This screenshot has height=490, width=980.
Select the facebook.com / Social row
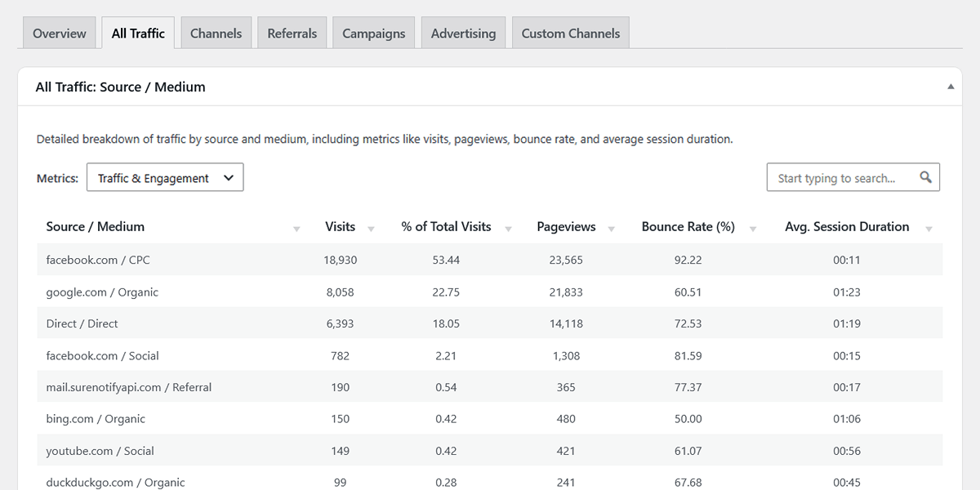[x=490, y=355]
